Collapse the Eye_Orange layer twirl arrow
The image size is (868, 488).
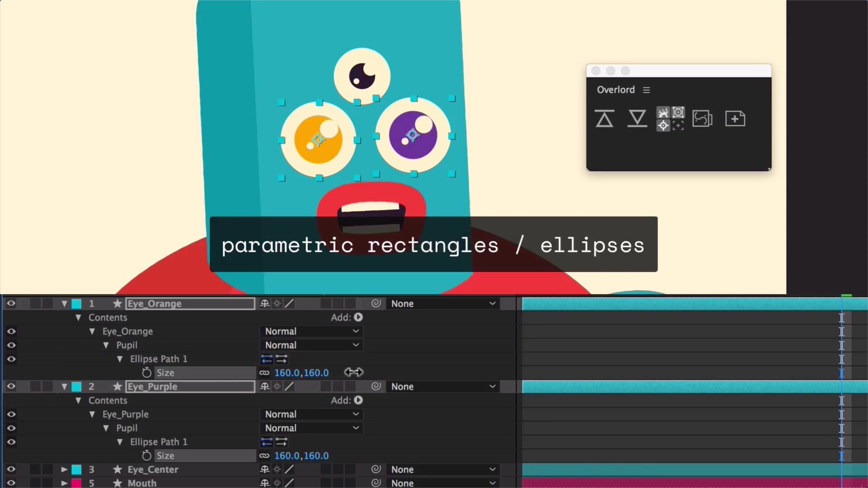(64, 304)
